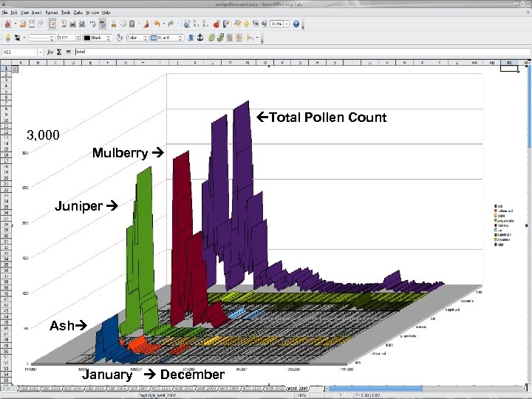Open OpenOffice Help question mark

(296, 24)
